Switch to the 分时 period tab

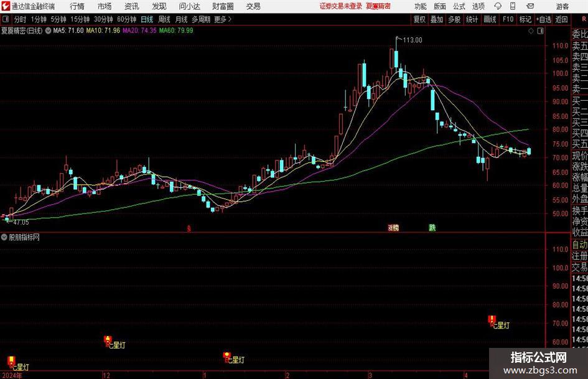point(21,19)
